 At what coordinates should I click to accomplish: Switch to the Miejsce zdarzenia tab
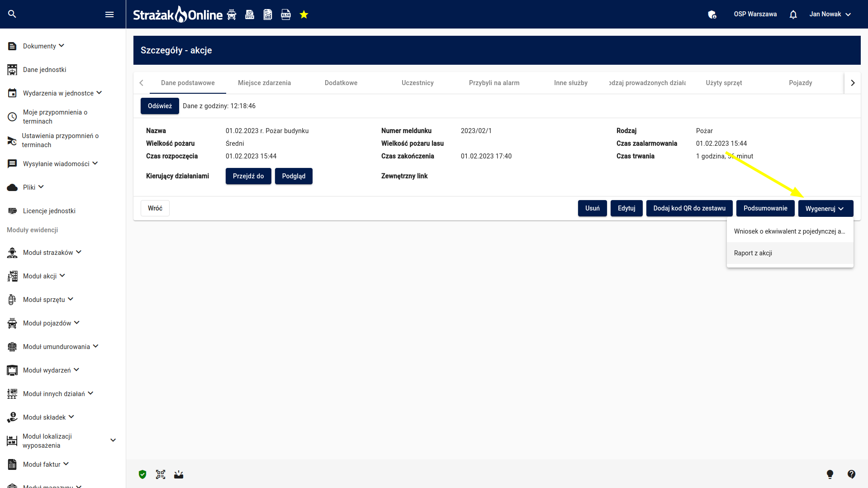pyautogui.click(x=265, y=83)
